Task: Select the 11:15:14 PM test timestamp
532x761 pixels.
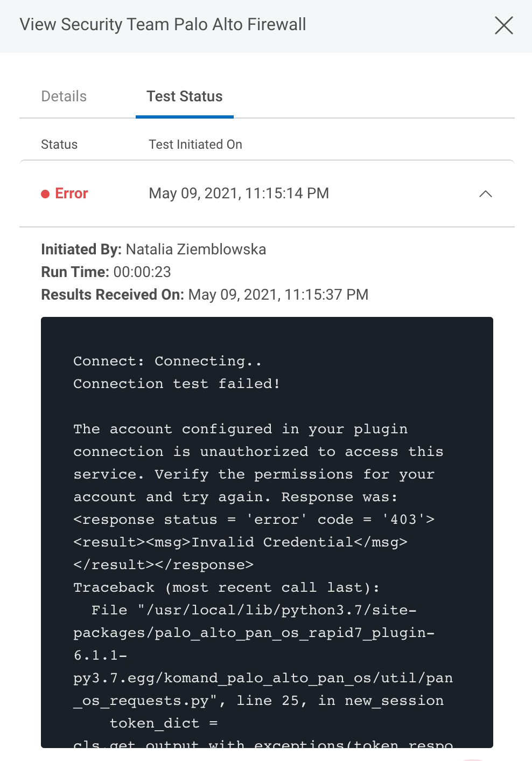Action: point(239,193)
